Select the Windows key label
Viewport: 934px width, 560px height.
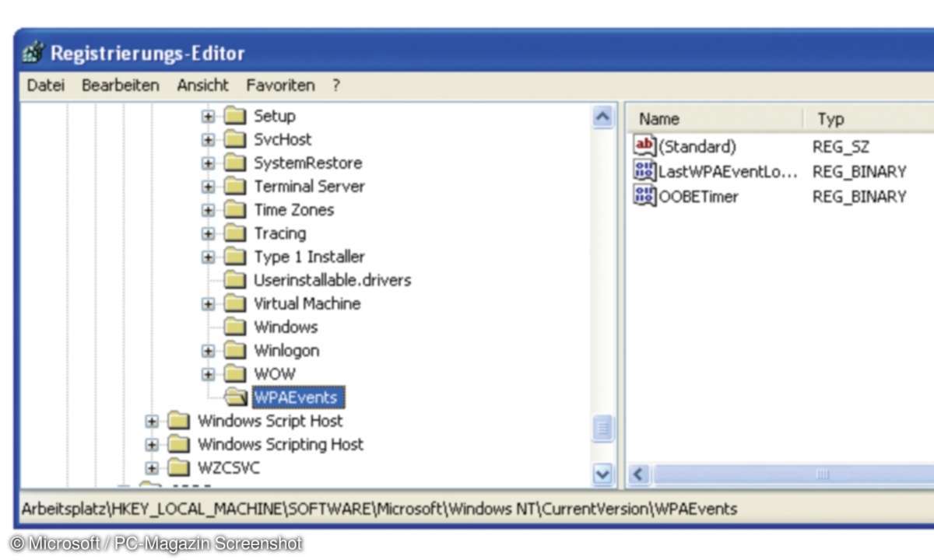coord(286,327)
